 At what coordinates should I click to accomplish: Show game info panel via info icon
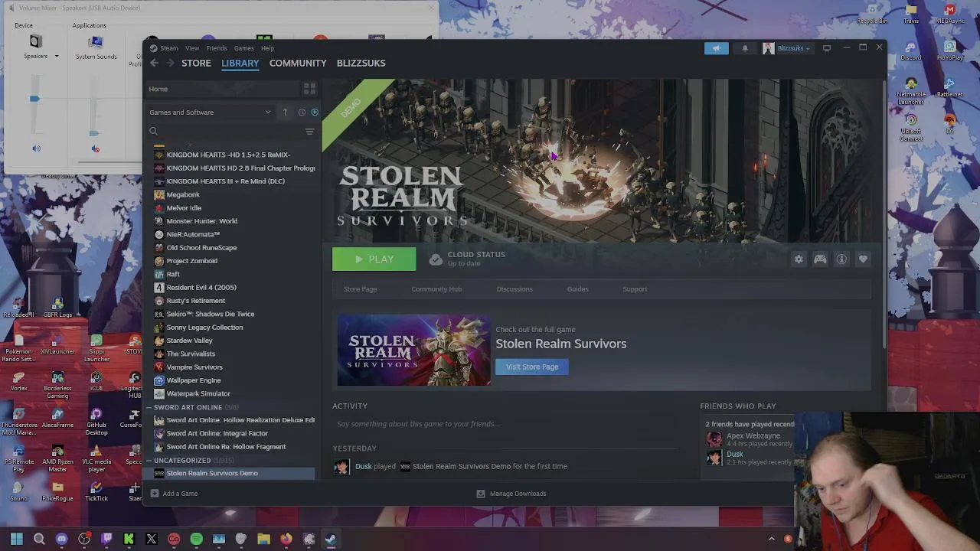pyautogui.click(x=841, y=259)
